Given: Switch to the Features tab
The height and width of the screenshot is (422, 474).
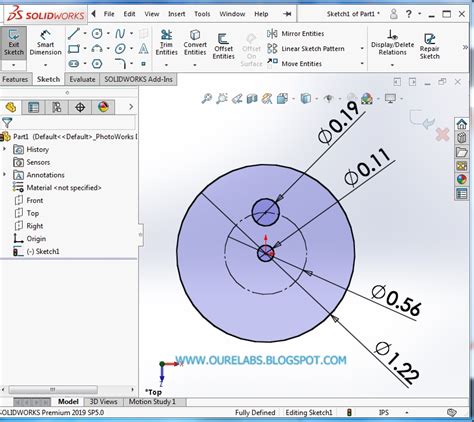Looking at the screenshot, I should point(15,79).
